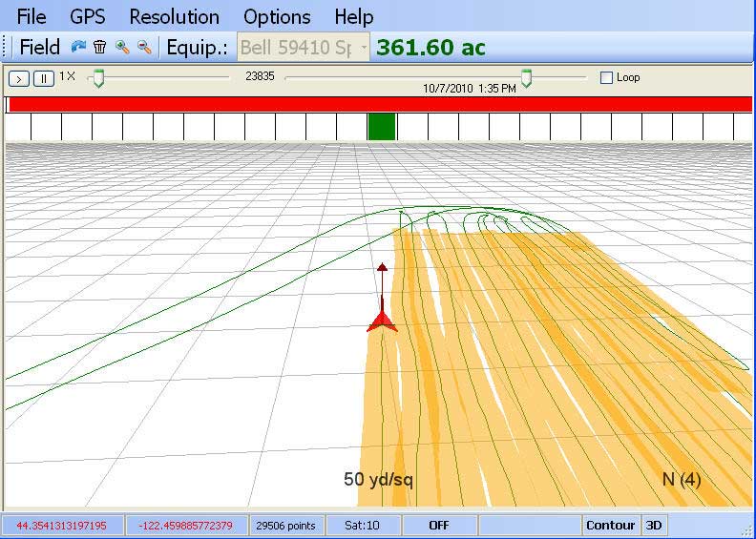This screenshot has width=756, height=539.
Task: Click the blue arrow field icon
Action: pos(78,47)
